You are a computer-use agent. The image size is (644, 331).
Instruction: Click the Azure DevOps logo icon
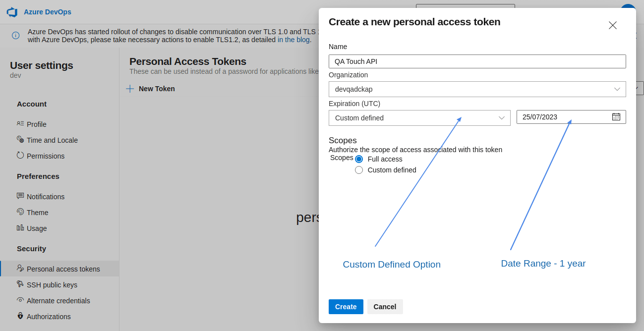click(x=11, y=12)
